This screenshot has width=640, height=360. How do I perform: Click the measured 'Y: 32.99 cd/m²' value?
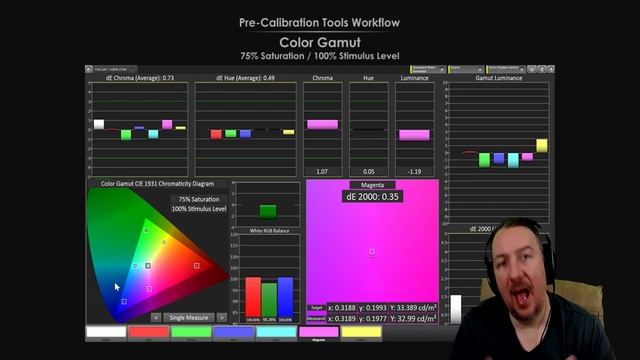[x=413, y=318]
